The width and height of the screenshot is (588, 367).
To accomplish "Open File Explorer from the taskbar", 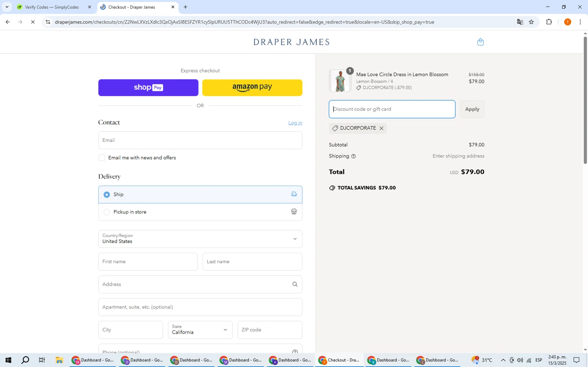I will point(59,360).
